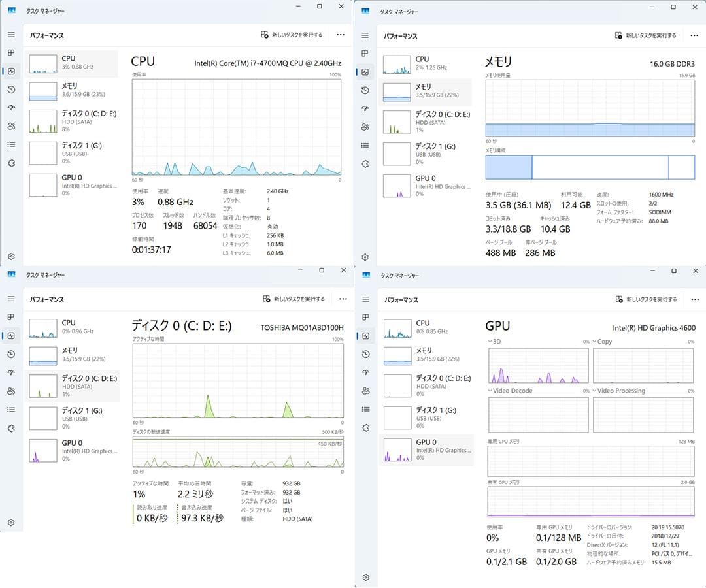Open App history icon in CPU window

click(11, 90)
